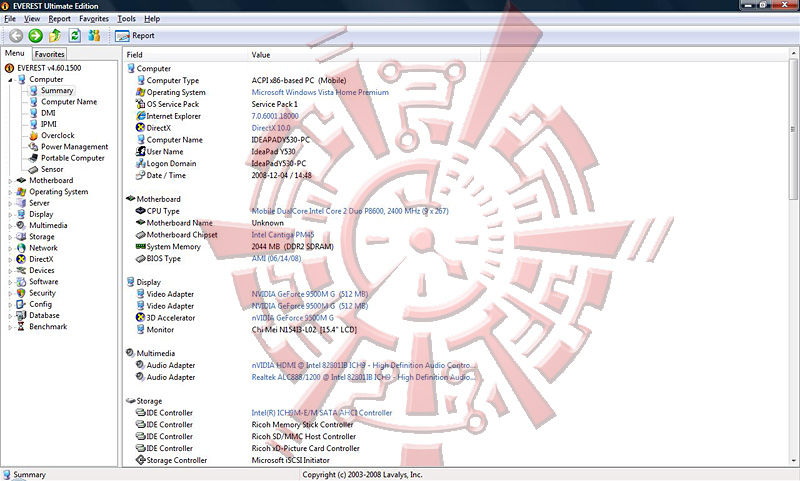Image resolution: width=800 pixels, height=481 pixels.
Task: Go up one level with the Up icon
Action: (x=55, y=35)
